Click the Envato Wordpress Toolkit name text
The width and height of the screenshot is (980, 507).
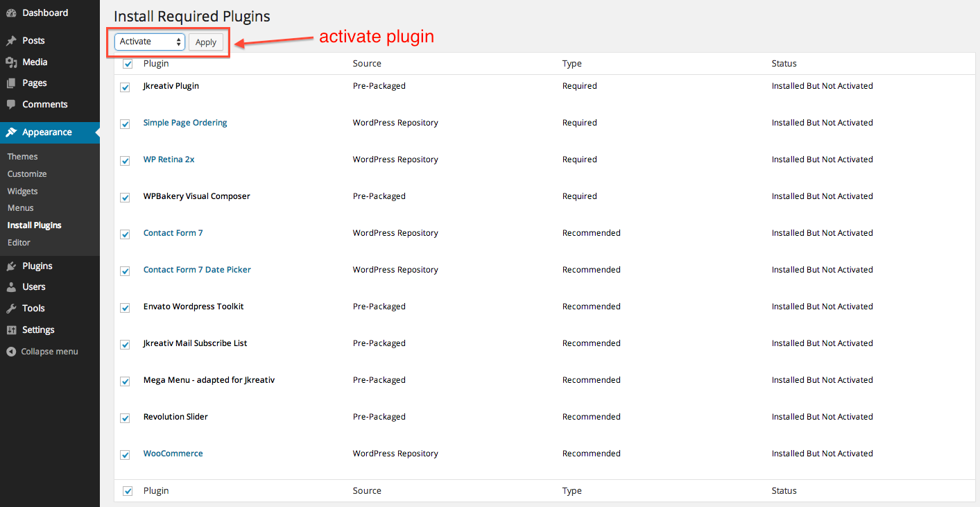194,307
